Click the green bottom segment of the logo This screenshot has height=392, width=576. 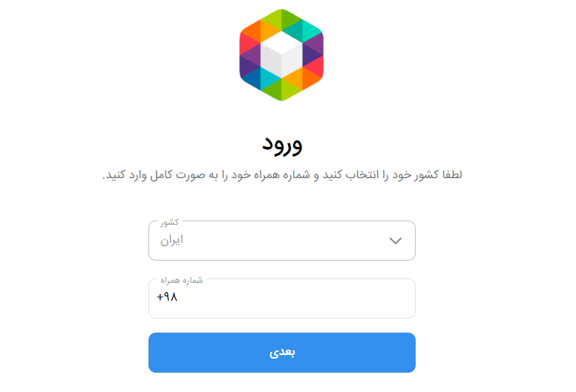(281, 90)
